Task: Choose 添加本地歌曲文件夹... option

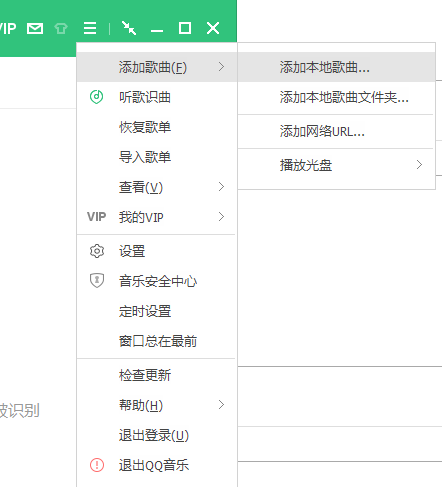Action: 336,97
